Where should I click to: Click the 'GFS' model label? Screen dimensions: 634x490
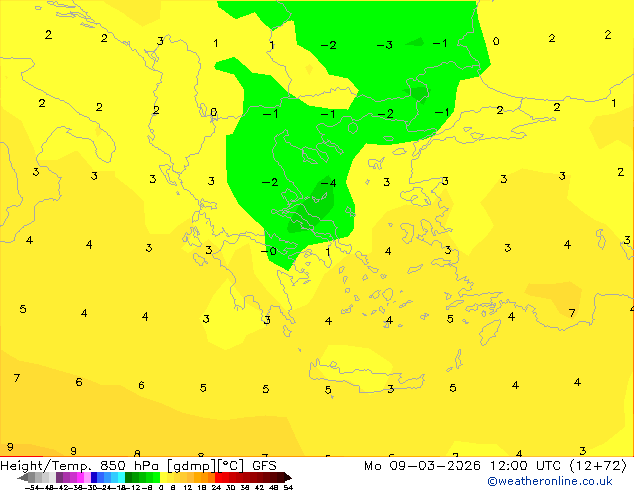[x=264, y=466]
